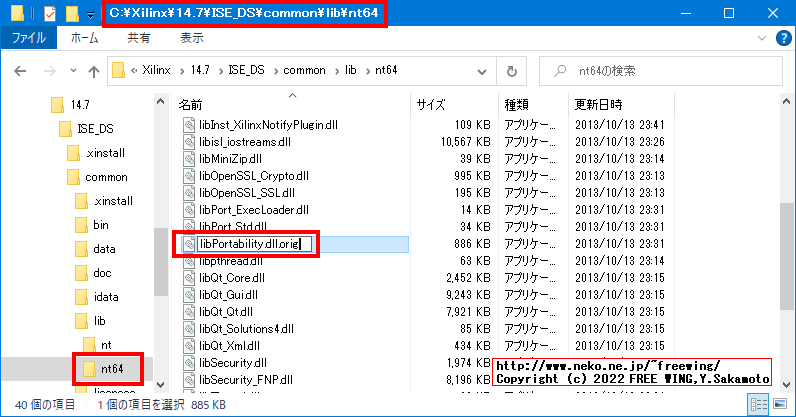Select libSecurity_FNP.dll file icon
The image size is (796, 417).
[189, 380]
